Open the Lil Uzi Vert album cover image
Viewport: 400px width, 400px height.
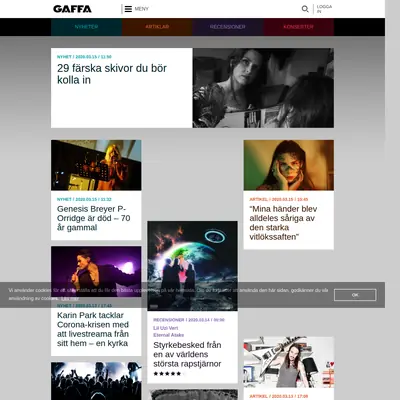(x=192, y=266)
